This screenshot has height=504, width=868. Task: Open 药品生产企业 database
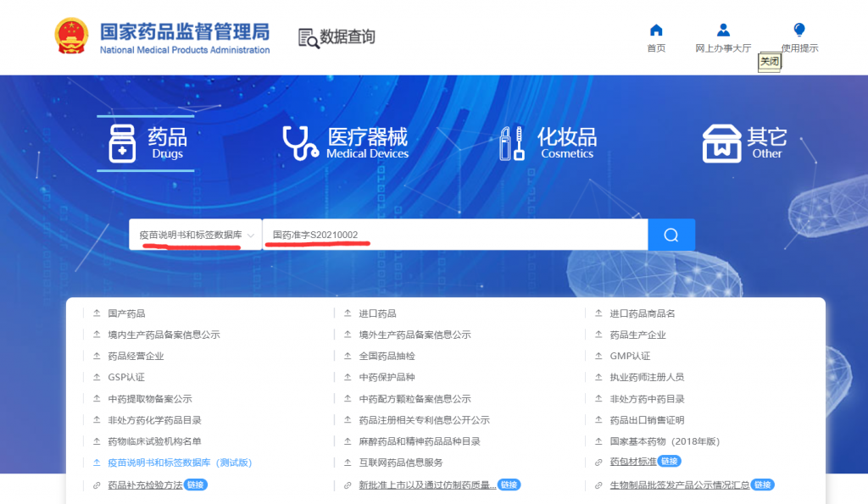pyautogui.click(x=637, y=335)
